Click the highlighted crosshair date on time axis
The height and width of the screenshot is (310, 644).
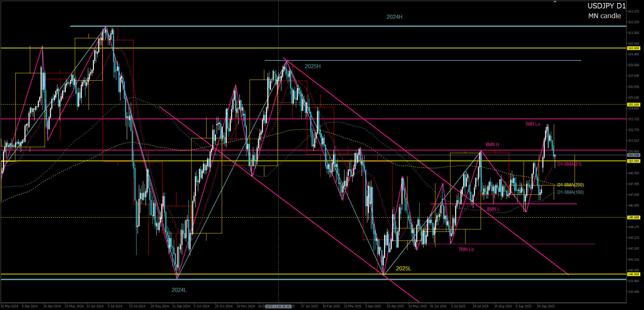(278, 306)
